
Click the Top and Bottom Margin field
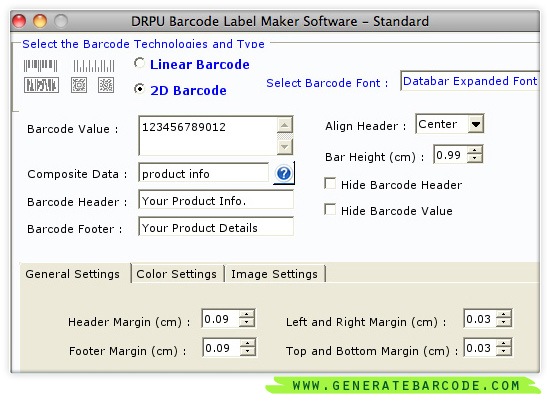pyautogui.click(x=480, y=348)
